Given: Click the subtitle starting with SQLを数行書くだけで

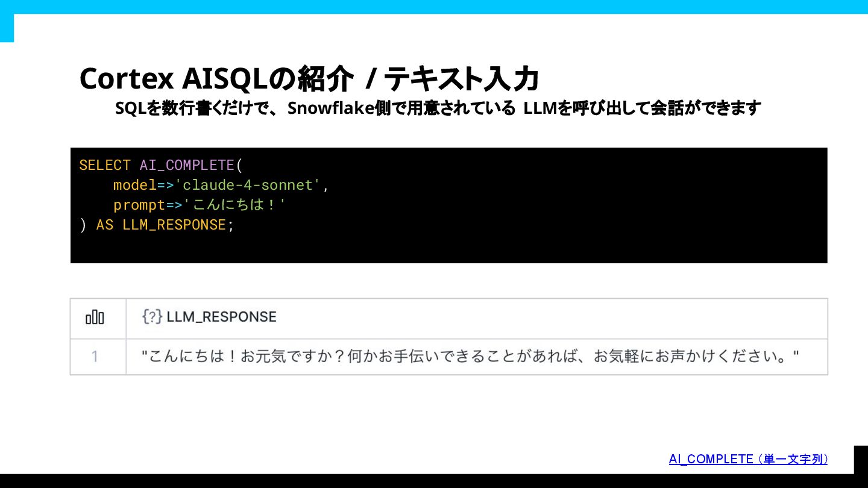Looking at the screenshot, I should pyautogui.click(x=438, y=108).
